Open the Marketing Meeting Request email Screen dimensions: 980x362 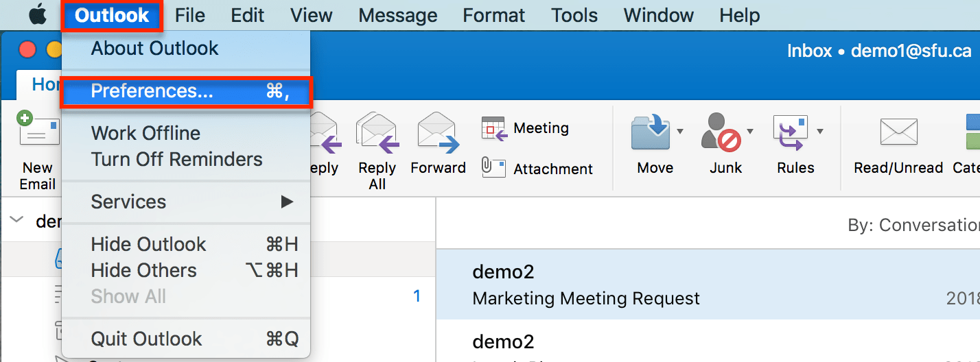pos(708,285)
